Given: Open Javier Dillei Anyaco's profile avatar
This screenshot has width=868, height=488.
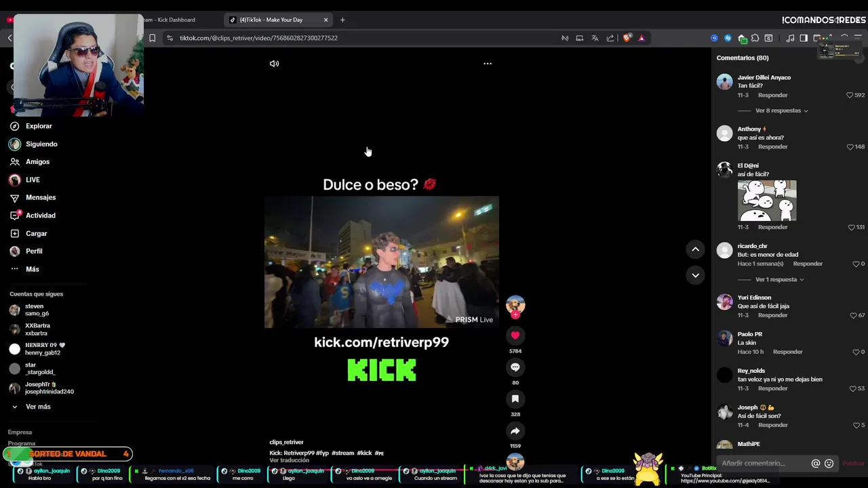Looking at the screenshot, I should pyautogui.click(x=725, y=82).
